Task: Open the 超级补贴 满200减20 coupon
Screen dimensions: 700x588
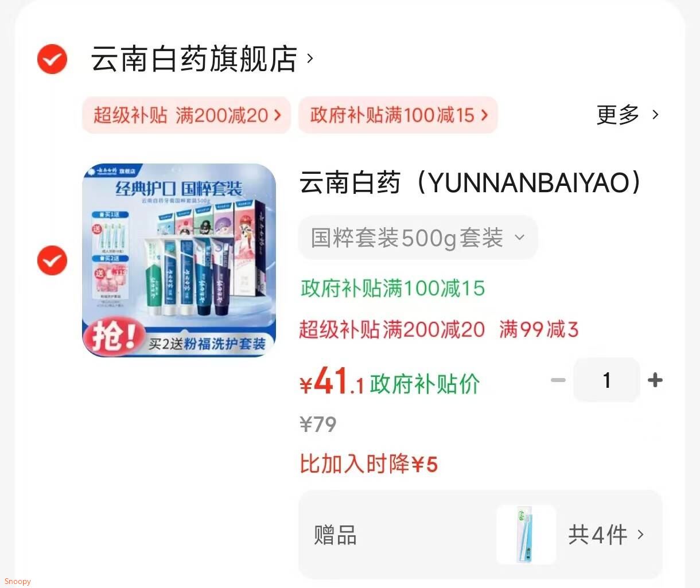Action: tap(186, 115)
